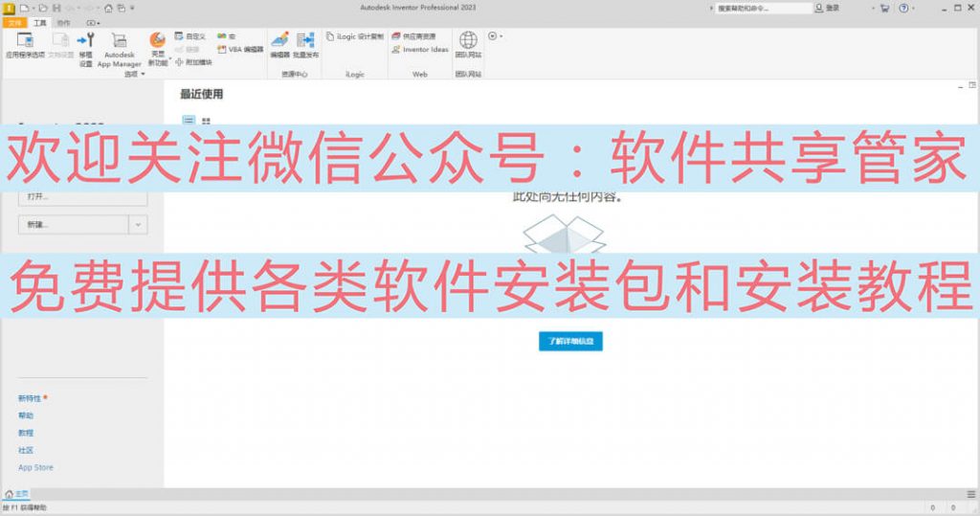Open the ribbon panel display options dropdown
Screen dimensions: 980x516
click(495, 36)
